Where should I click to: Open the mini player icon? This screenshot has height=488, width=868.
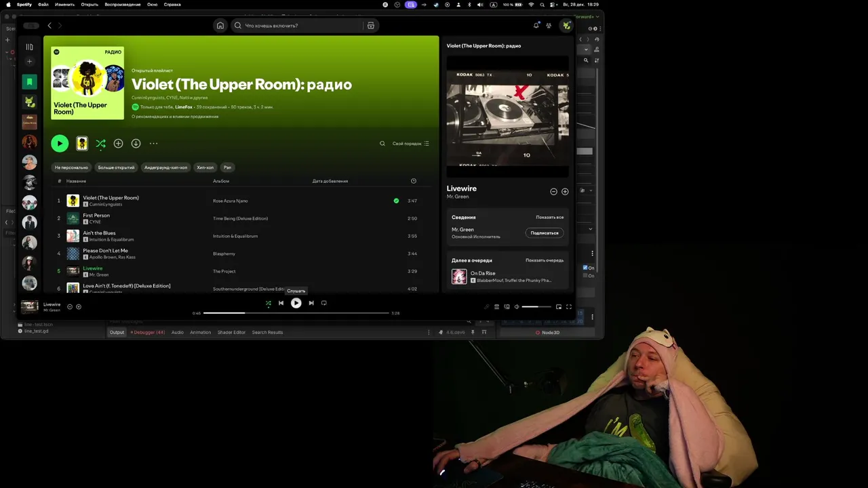pyautogui.click(x=559, y=307)
